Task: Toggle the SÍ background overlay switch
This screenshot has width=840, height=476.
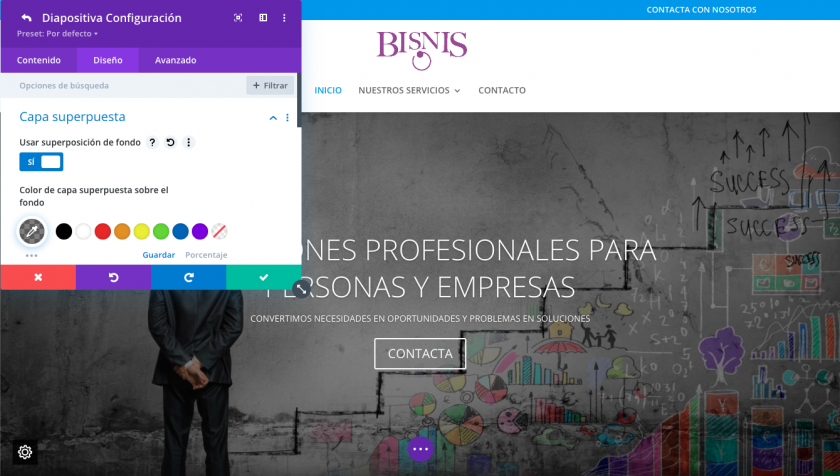Action: pos(41,162)
